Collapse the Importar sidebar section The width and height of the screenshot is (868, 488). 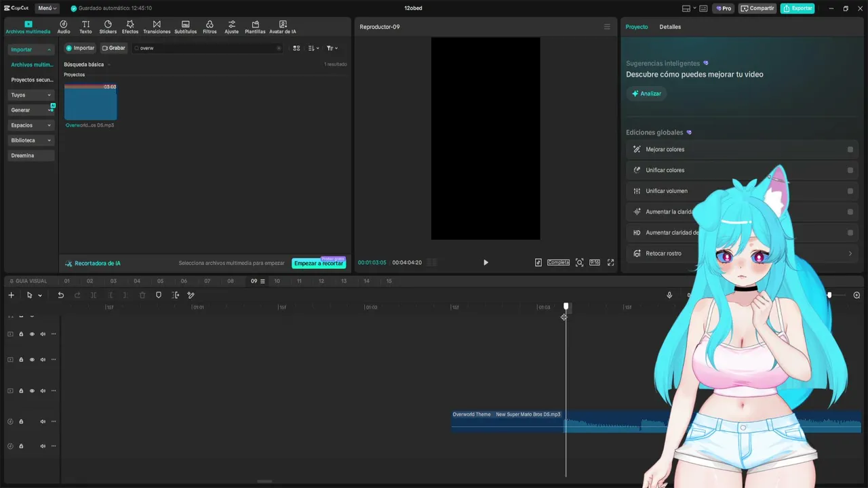pyautogui.click(x=49, y=49)
